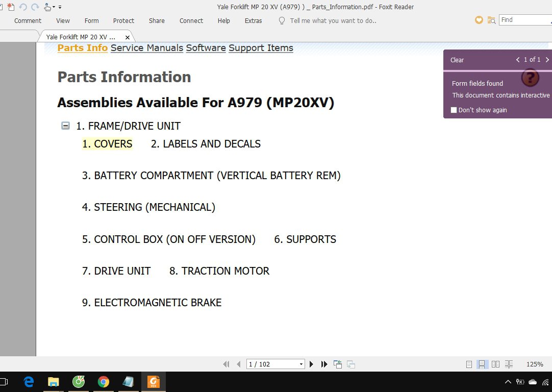Click the new blank PDF icon in quick access toolbar
The width and height of the screenshot is (552, 392).
click(x=11, y=7)
